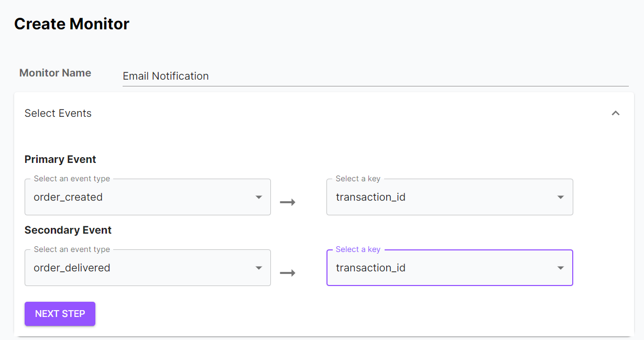The height and width of the screenshot is (340, 644).
Task: Click caret arrow on Primary Event key
Action: [560, 198]
